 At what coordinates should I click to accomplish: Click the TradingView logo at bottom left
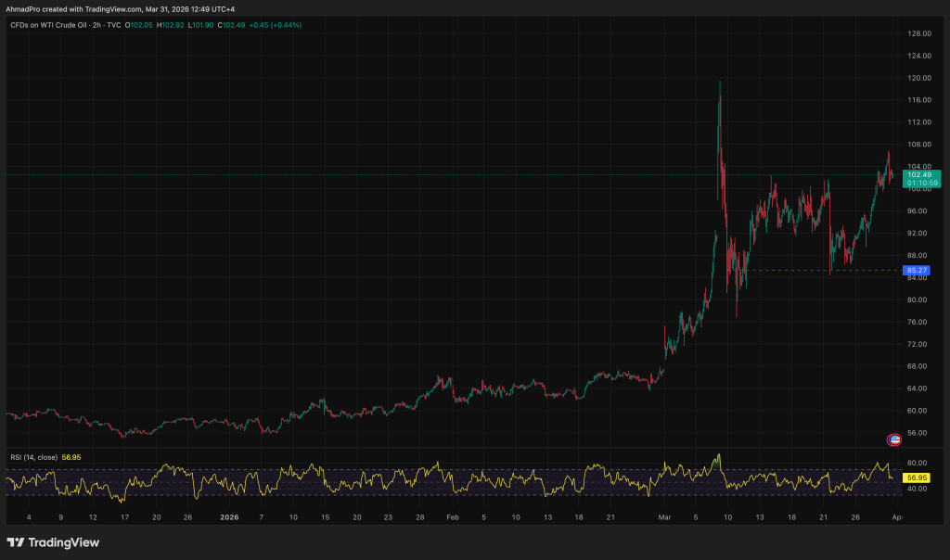coord(53,542)
